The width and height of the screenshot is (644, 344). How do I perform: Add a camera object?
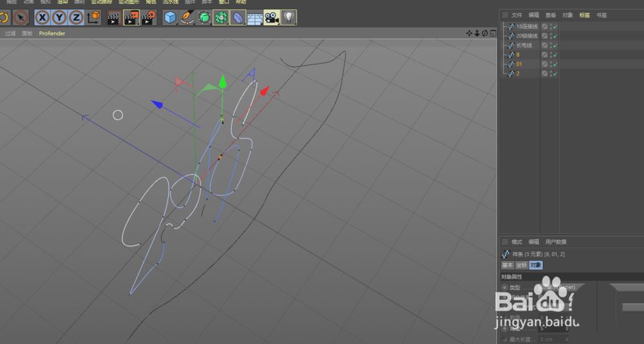(272, 17)
